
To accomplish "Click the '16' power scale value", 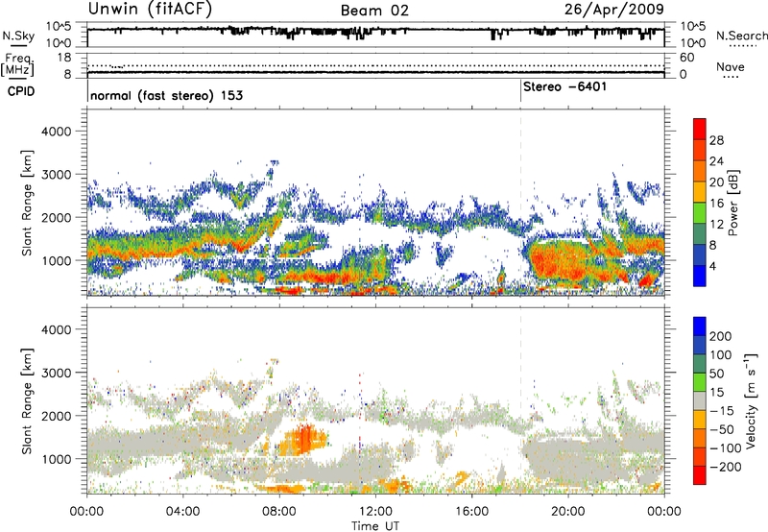I will point(716,204).
